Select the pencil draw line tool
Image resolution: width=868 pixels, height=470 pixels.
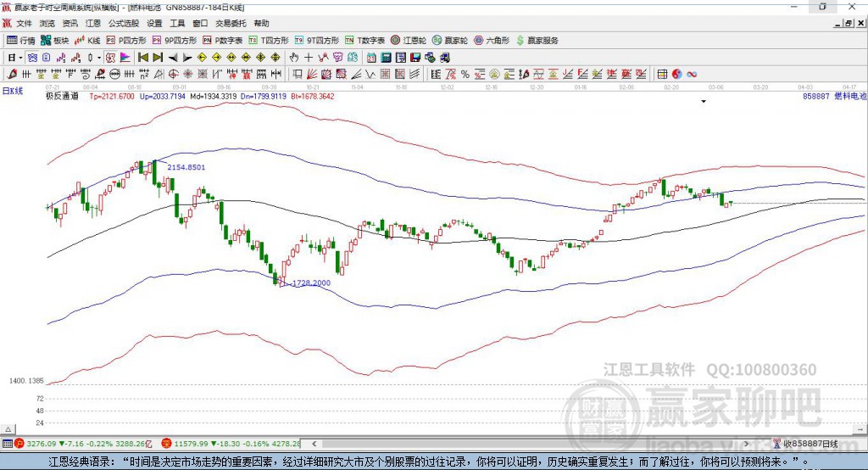click(12, 75)
